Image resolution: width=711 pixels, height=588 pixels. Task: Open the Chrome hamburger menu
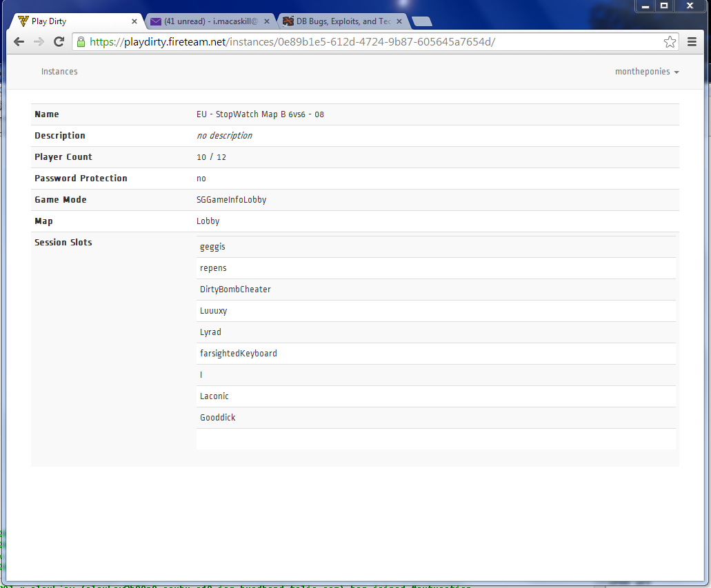click(x=692, y=42)
